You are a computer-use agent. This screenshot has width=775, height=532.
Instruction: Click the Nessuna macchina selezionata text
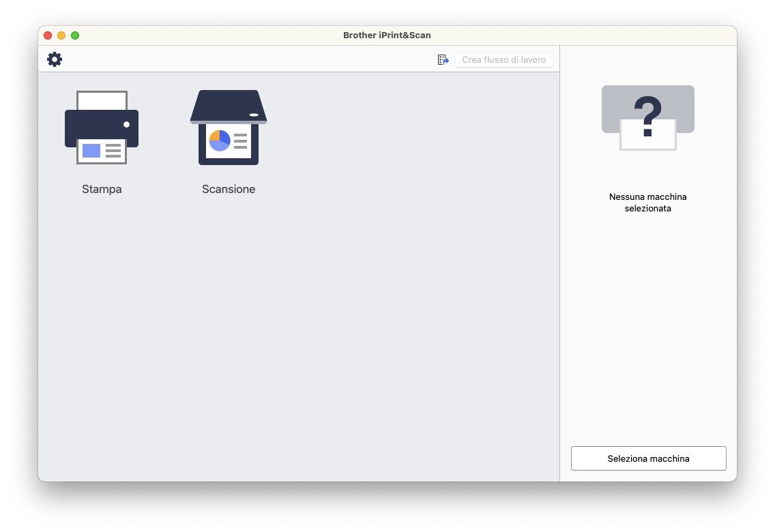coord(647,203)
